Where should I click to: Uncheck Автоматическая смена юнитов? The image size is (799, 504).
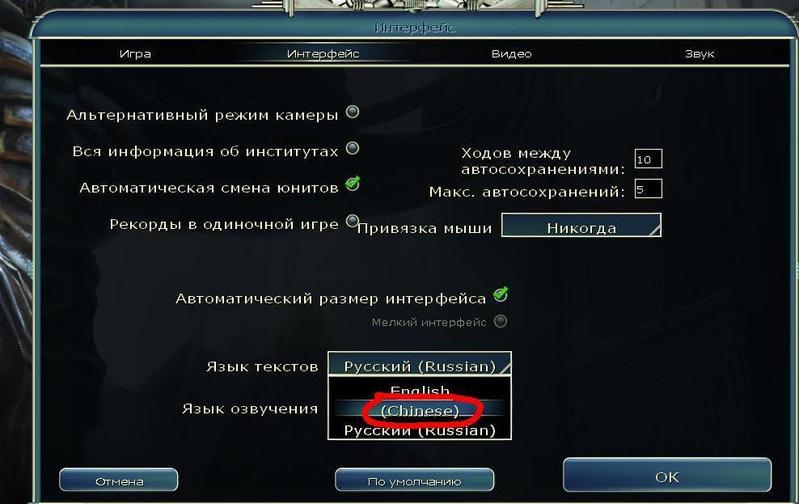click(352, 184)
